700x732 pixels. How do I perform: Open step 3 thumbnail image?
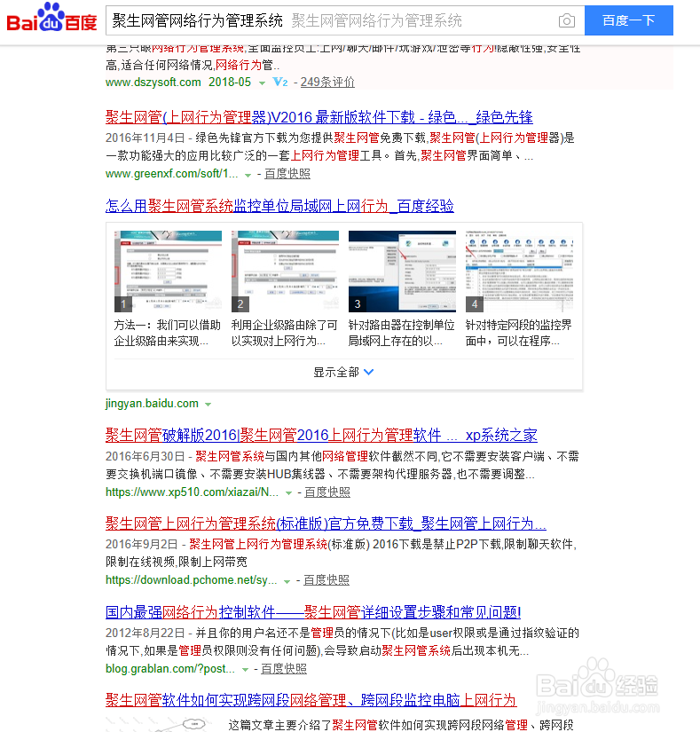pyautogui.click(x=402, y=272)
